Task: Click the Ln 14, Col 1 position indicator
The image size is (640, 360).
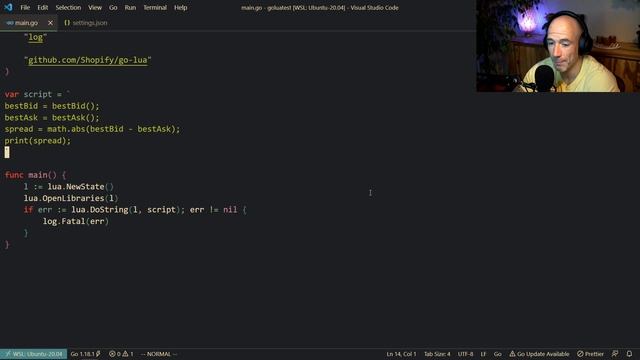Action: point(401,354)
